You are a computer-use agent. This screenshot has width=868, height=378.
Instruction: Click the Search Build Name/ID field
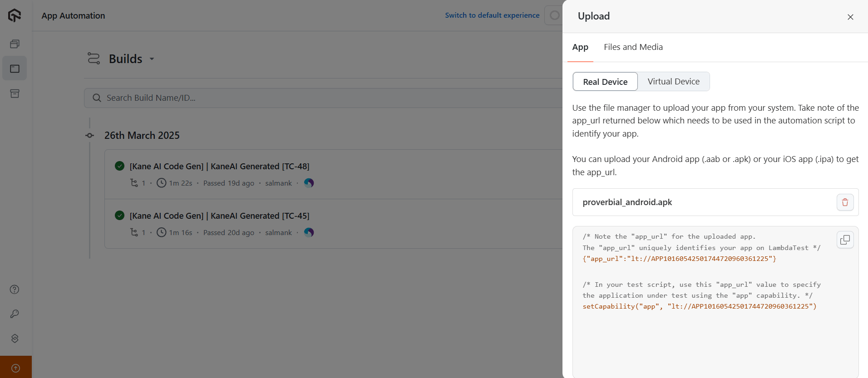click(323, 98)
